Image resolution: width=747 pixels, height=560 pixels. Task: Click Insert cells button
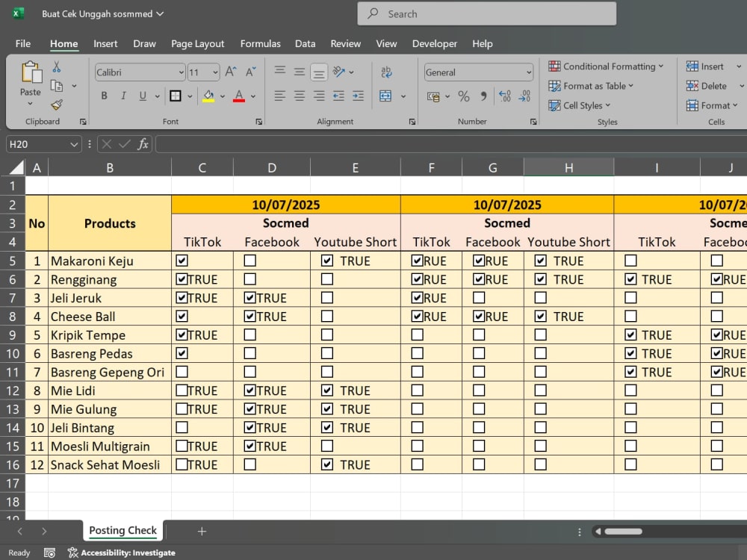(704, 66)
